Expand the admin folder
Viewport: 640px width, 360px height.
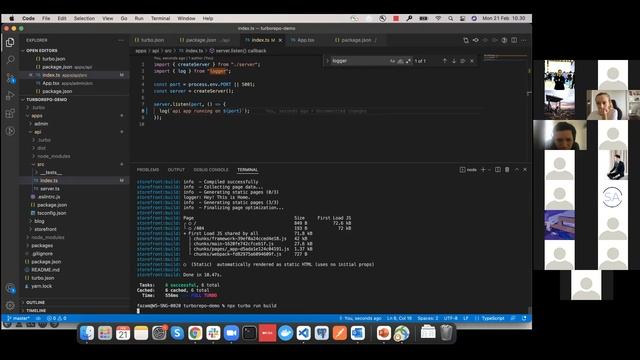click(x=41, y=124)
